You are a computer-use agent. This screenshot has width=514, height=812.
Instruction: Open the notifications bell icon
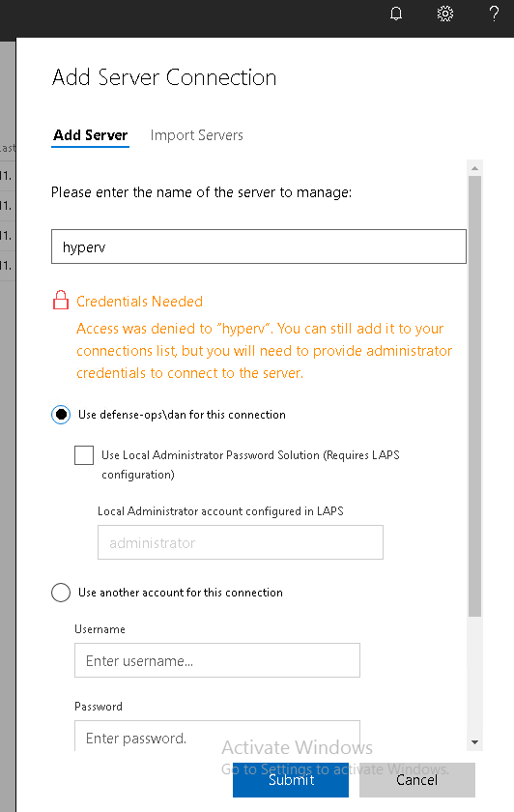[396, 14]
